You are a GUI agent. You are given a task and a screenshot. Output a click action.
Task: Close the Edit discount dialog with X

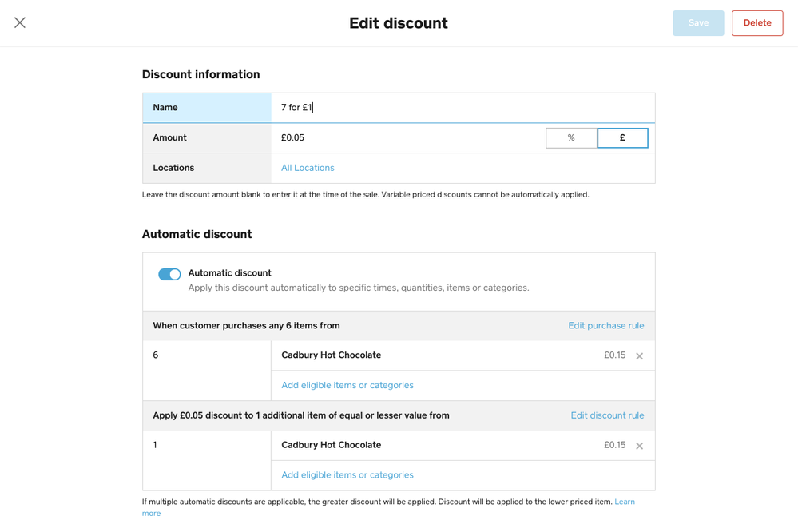tap(20, 23)
